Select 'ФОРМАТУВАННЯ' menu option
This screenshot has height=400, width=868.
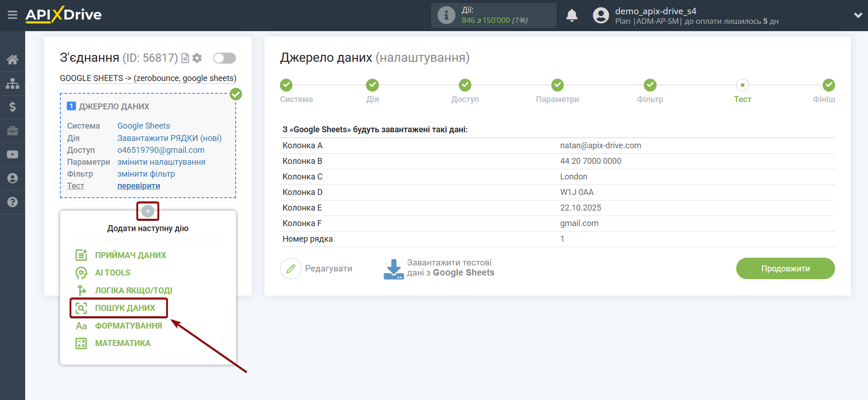click(x=119, y=326)
